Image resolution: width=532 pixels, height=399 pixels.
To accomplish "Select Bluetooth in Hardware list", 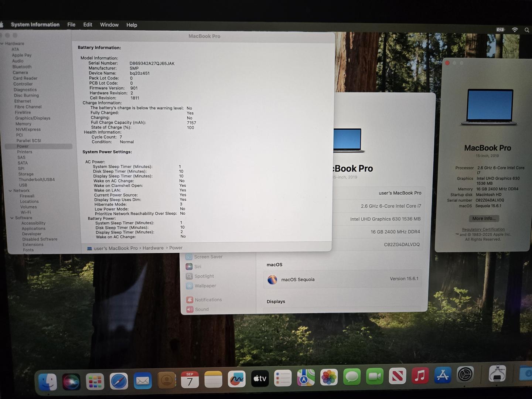I will [22, 67].
